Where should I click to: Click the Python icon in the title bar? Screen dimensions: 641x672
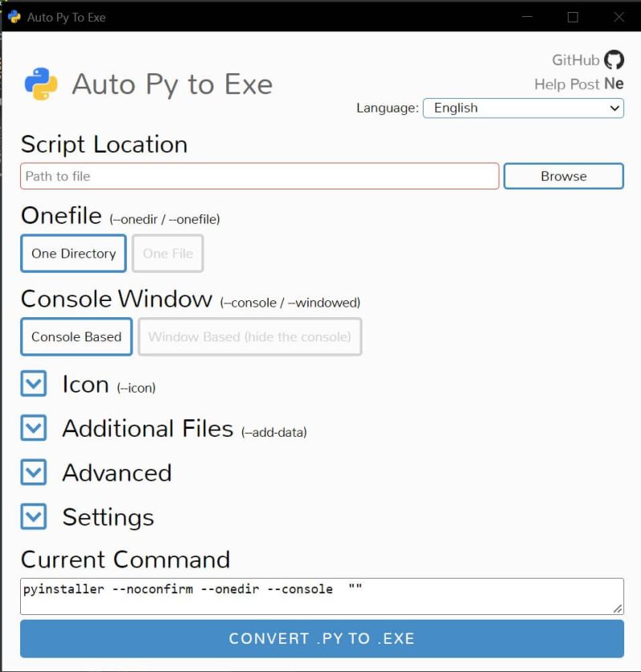pyautogui.click(x=14, y=17)
